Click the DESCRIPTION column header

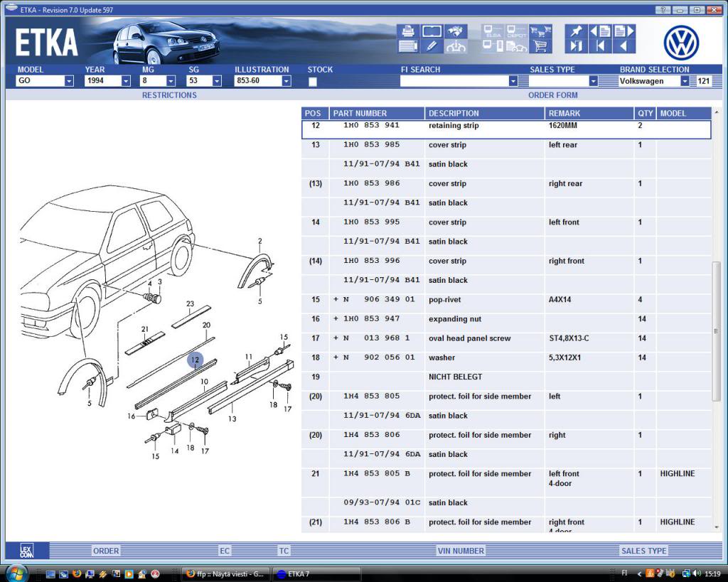point(485,113)
